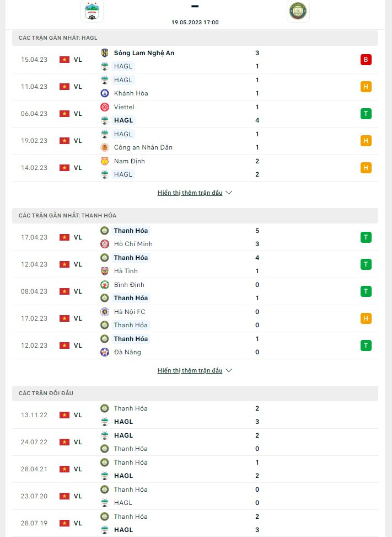Click the Thanh Hóa crest in header

pyautogui.click(x=298, y=12)
